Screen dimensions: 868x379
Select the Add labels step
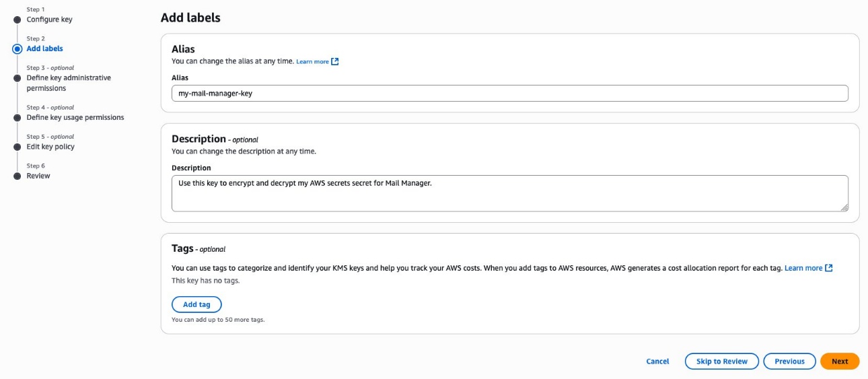click(44, 48)
